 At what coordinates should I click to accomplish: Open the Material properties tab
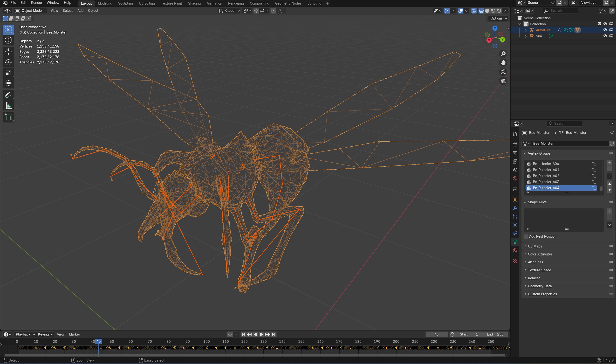coord(515,250)
